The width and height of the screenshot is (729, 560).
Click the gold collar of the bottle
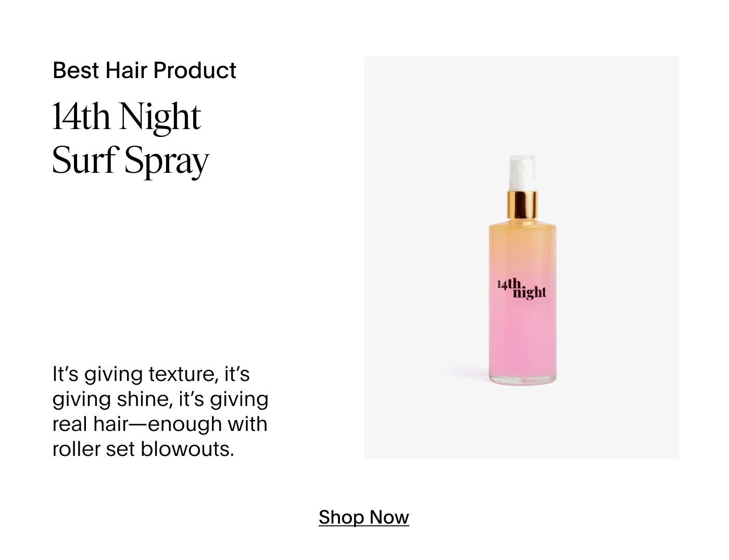522,205
